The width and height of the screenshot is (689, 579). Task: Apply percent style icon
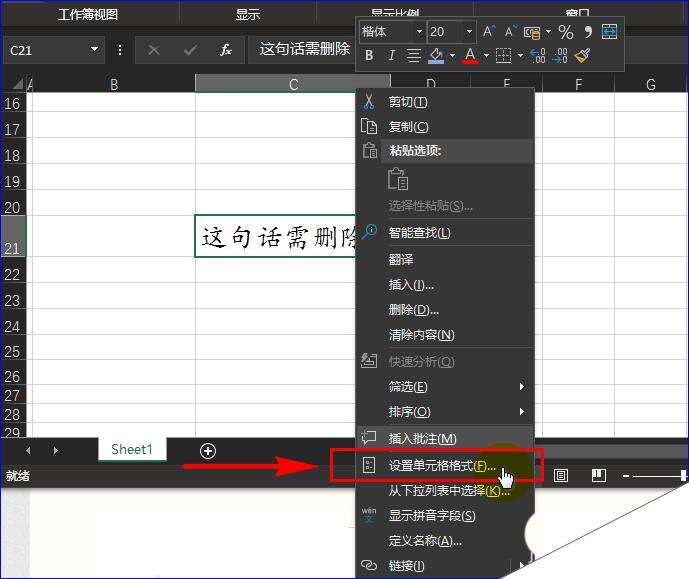point(566,32)
